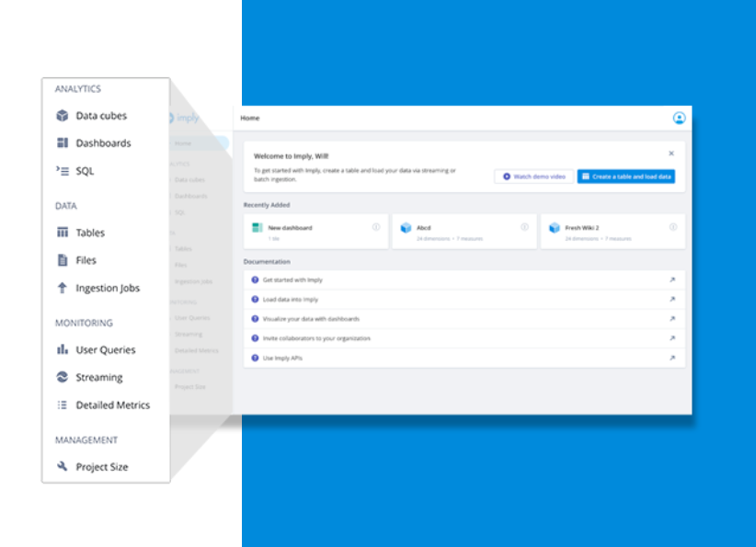
Task: Click the external-link arrow for Invite collaborators
Action: pyautogui.click(x=672, y=338)
